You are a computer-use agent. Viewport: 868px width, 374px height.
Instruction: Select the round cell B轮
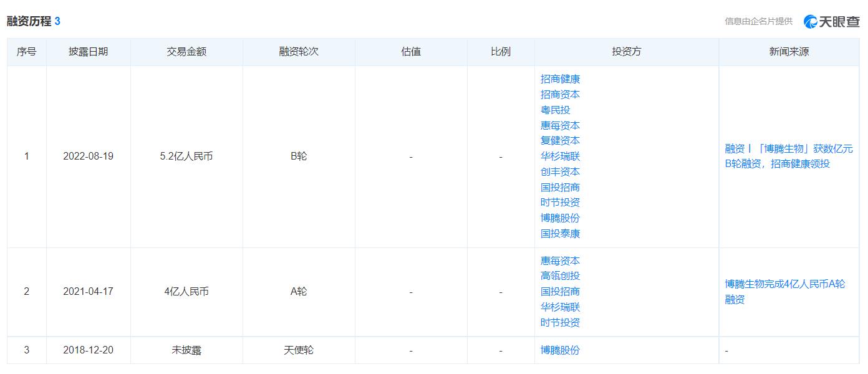[299, 156]
